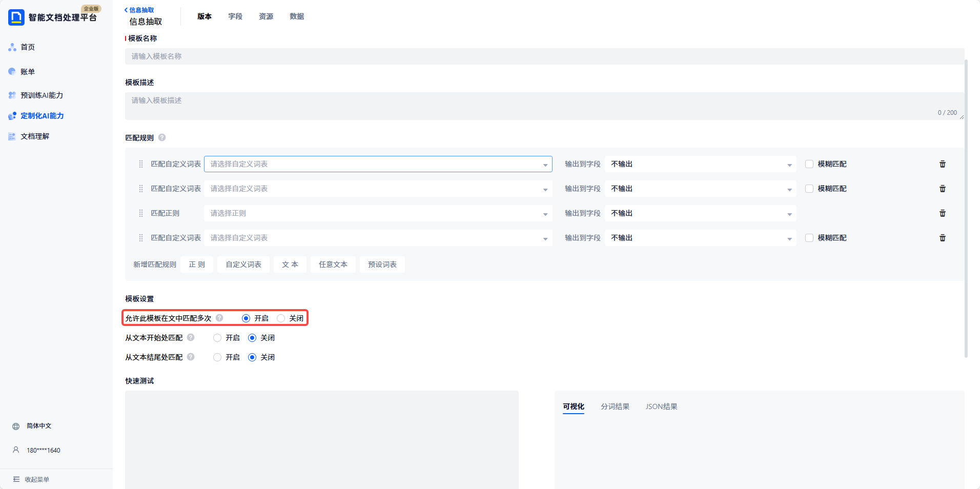980x489 pixels.
Task: Switch to the 资源 tab
Action: [266, 16]
